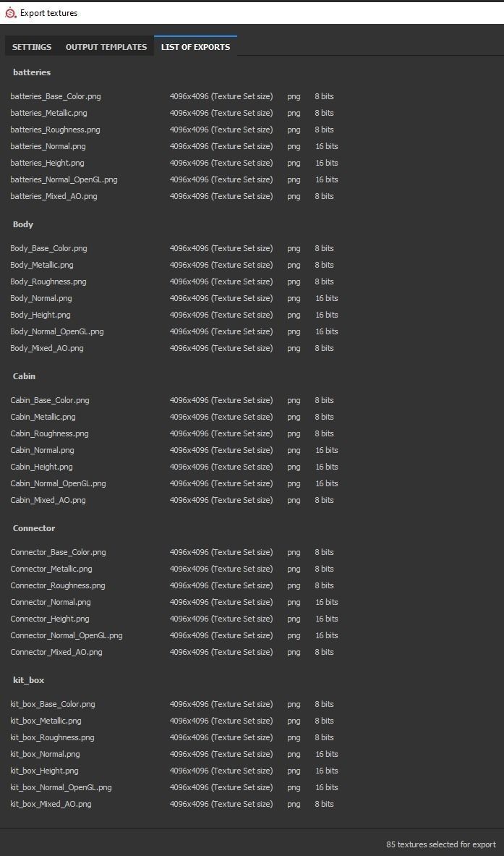Click the kit_box texture set header
The image size is (504, 856).
click(x=29, y=680)
